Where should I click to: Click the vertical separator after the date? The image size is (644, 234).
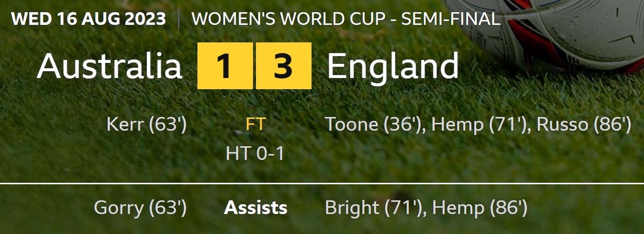tap(178, 19)
